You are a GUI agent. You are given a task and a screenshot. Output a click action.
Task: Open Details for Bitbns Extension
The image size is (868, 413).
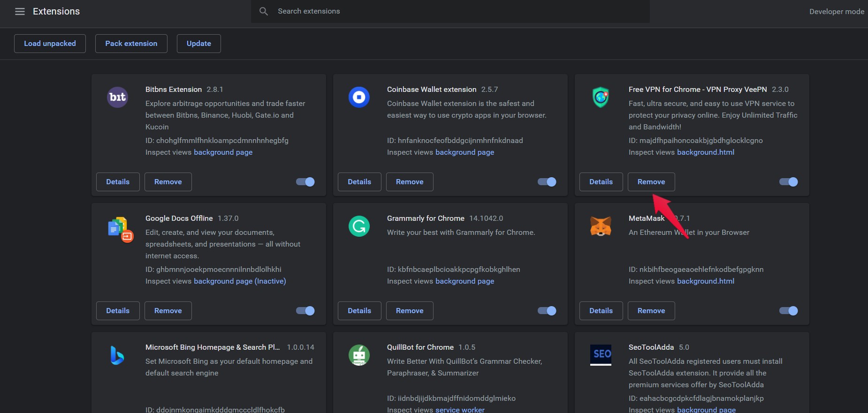point(118,182)
